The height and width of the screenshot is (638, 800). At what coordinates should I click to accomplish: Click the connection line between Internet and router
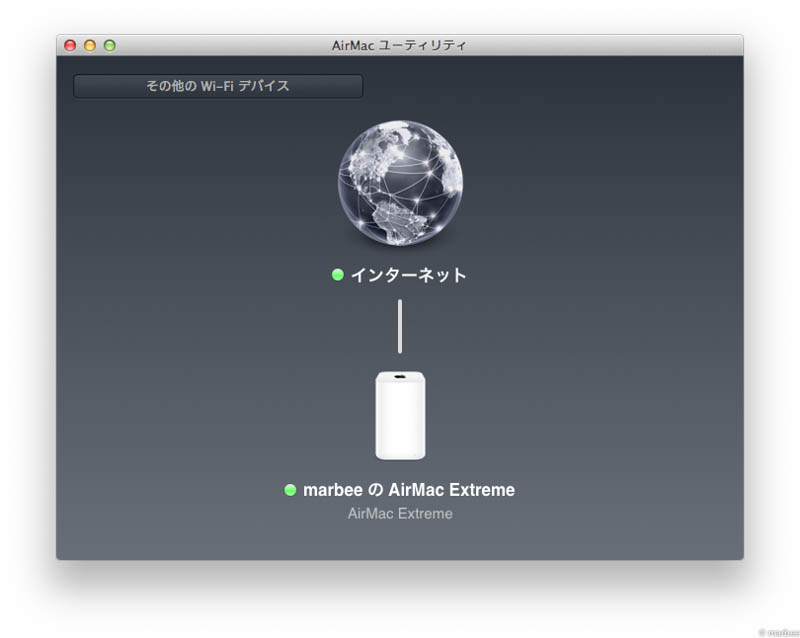399,325
